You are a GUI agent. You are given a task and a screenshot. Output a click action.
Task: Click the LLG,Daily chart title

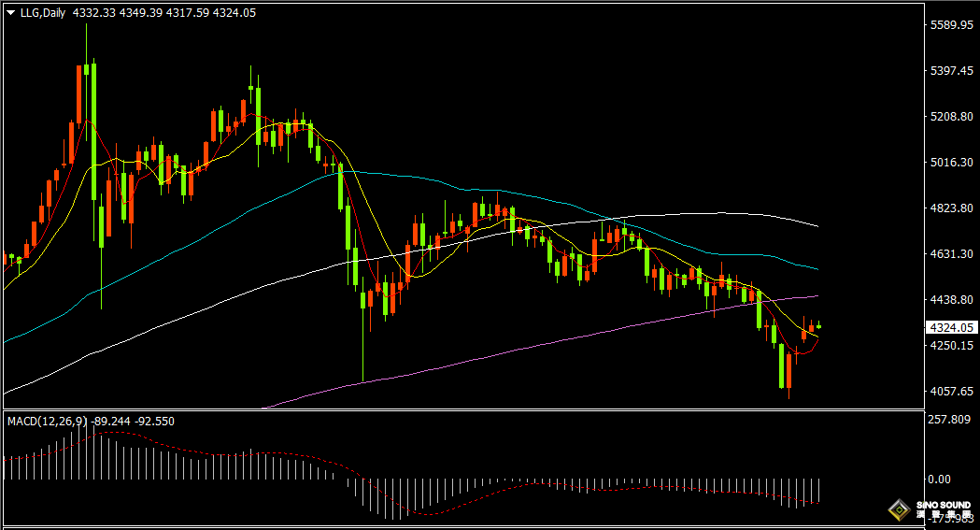click(42, 12)
